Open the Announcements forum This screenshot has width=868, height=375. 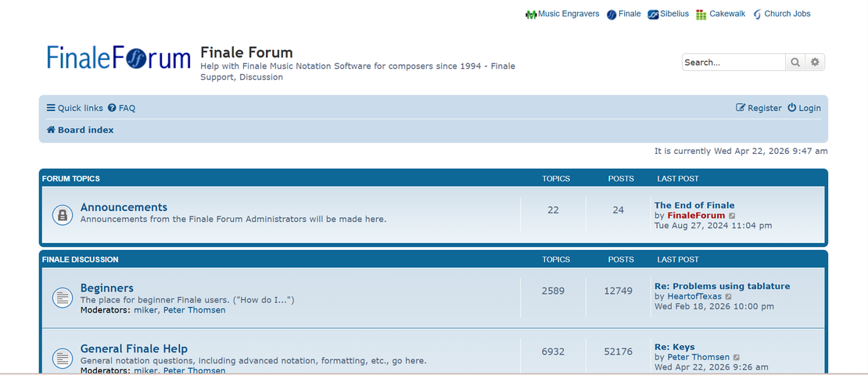tap(124, 207)
